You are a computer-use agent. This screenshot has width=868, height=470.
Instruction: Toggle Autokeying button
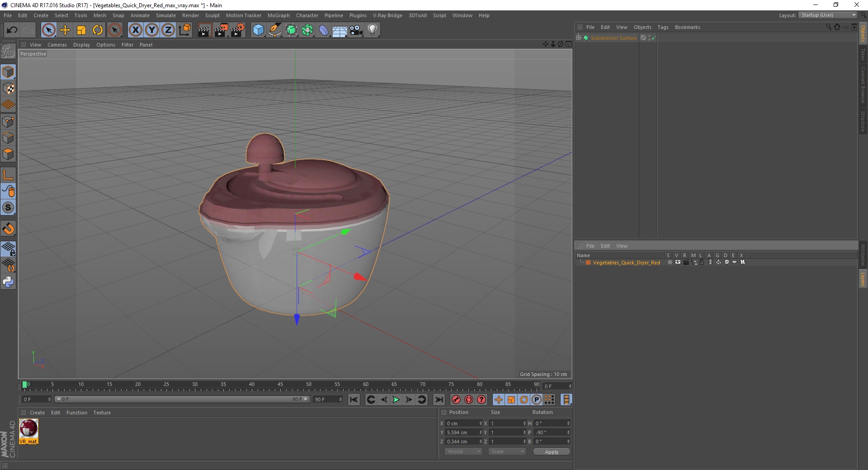coord(469,399)
